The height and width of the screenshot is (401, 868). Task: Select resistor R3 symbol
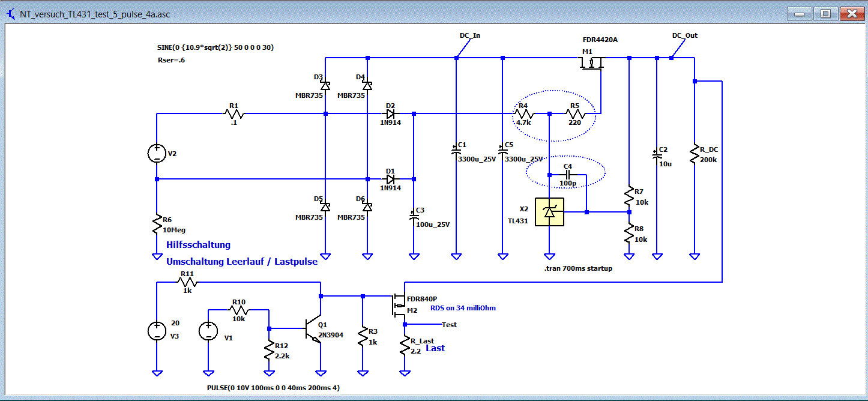click(x=363, y=336)
